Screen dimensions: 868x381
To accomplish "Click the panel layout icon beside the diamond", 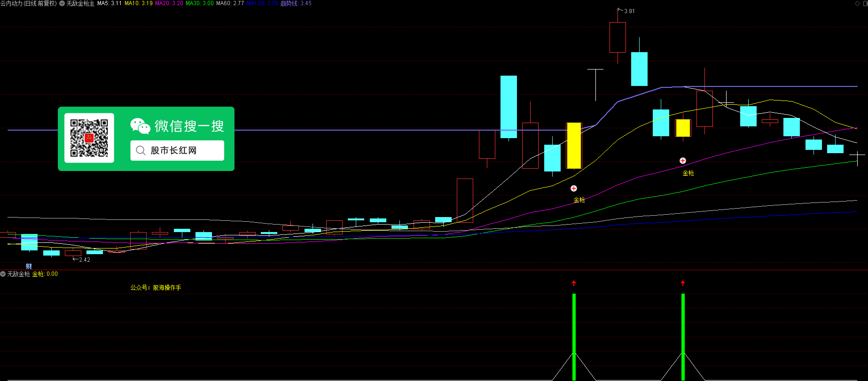I will [x=865, y=3].
